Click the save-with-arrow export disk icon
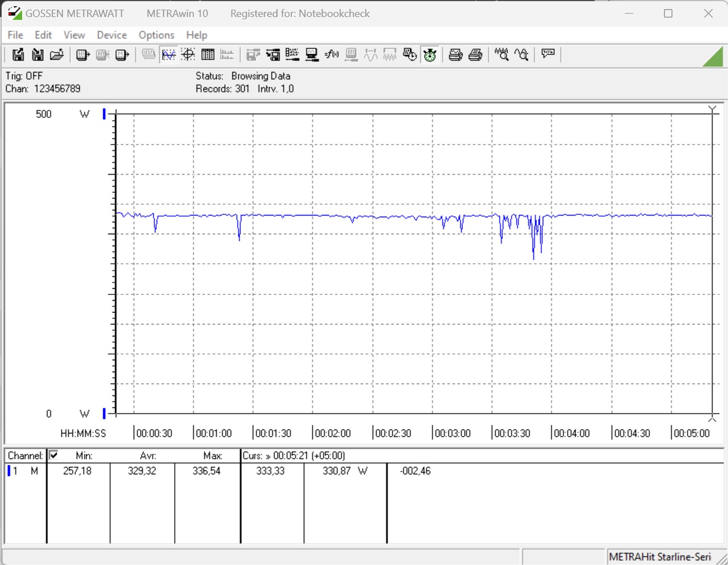The height and width of the screenshot is (565, 728). click(18, 54)
